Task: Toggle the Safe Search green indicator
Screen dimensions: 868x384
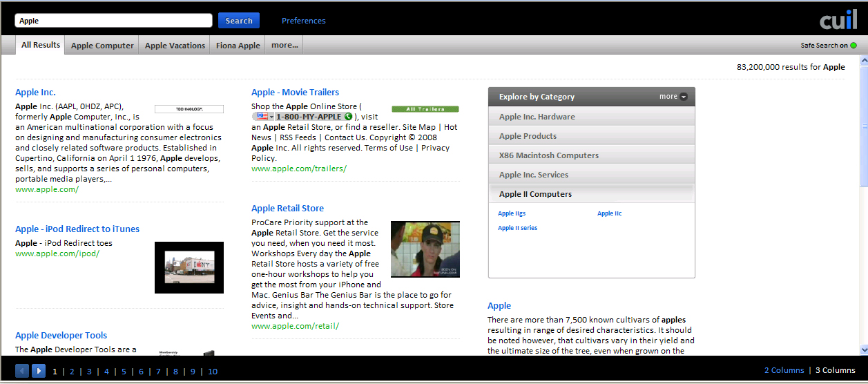Action: tap(853, 46)
